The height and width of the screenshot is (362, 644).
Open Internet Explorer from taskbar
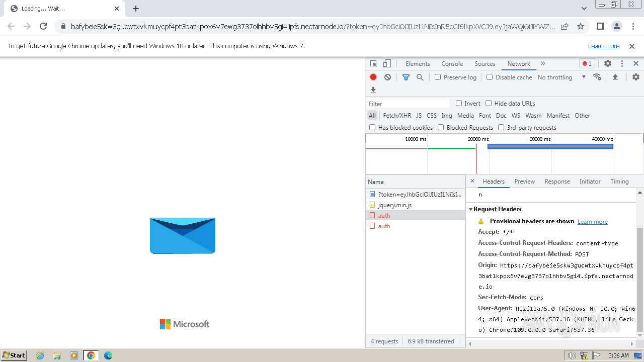click(x=40, y=355)
